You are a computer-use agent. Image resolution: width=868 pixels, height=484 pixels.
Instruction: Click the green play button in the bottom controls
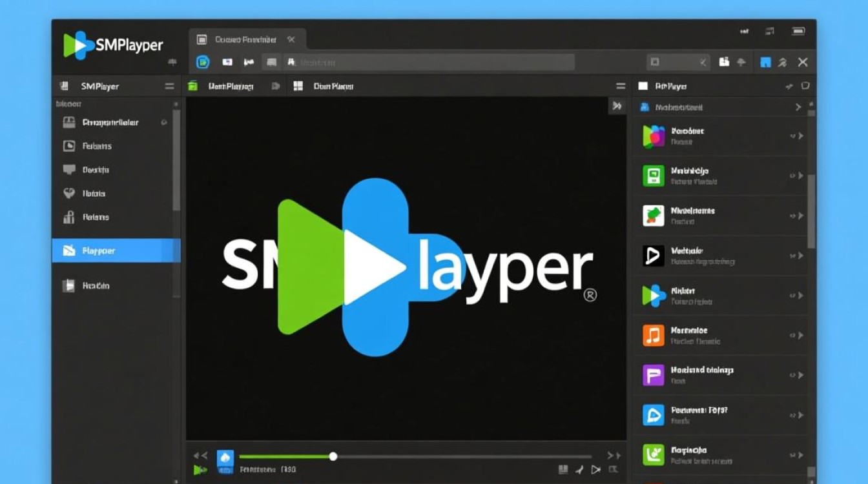click(200, 470)
